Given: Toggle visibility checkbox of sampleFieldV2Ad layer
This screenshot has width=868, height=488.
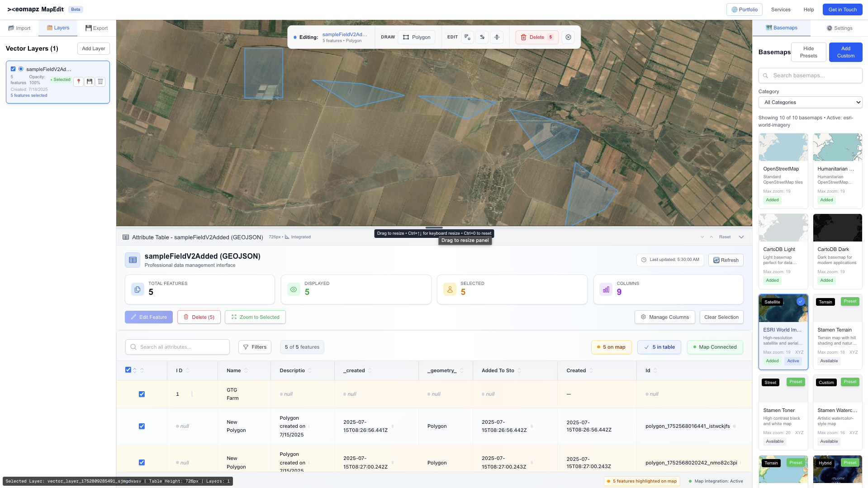Looking at the screenshot, I should [13, 69].
